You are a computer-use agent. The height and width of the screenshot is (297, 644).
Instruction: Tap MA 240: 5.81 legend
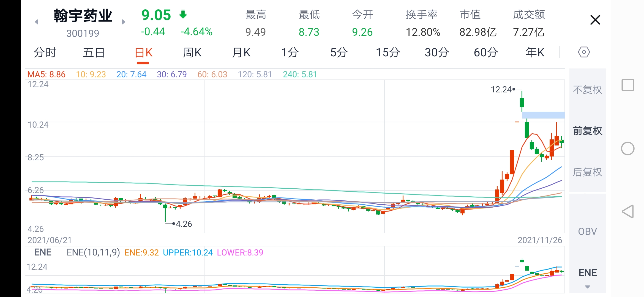coord(300,74)
